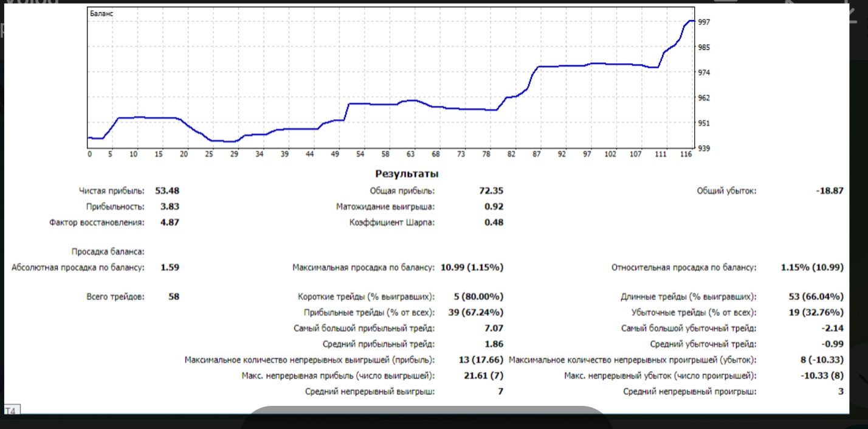Select the long trades value 53 (66.04%)
This screenshot has height=429, width=868.
[x=816, y=297]
